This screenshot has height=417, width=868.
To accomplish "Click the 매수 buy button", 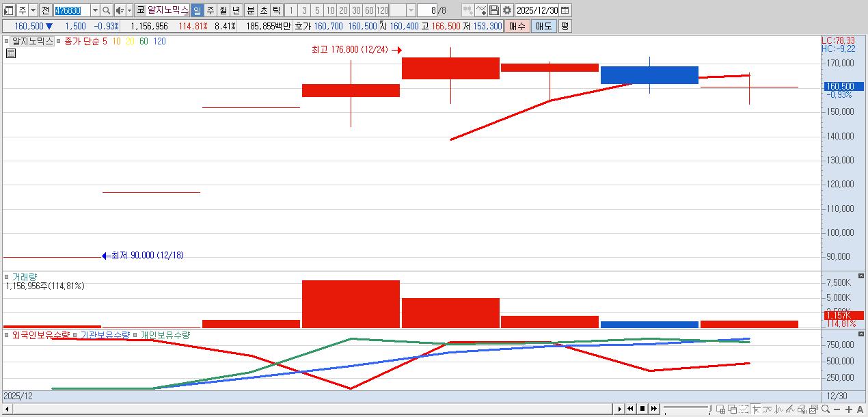I will (x=517, y=26).
